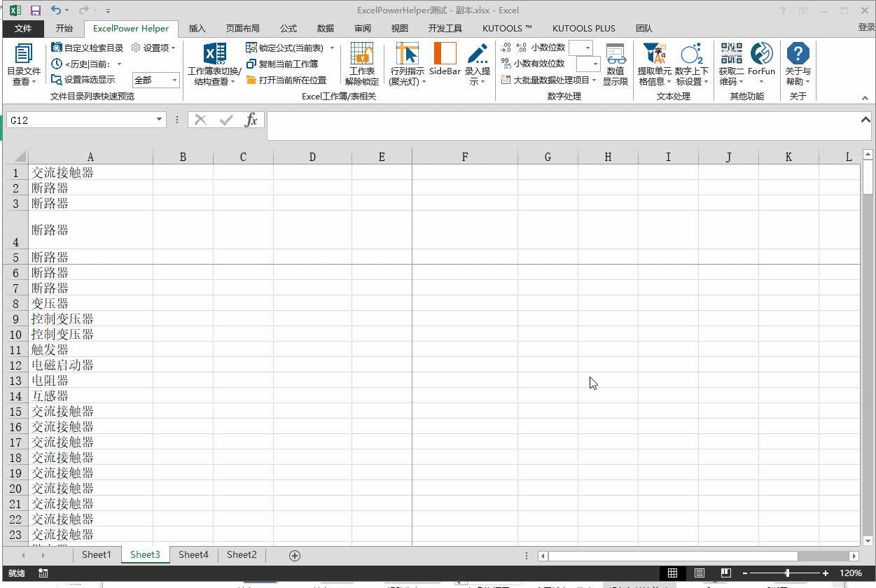Click 锁定公式(当前表) lock formulas
The image size is (876, 588).
click(x=285, y=48)
